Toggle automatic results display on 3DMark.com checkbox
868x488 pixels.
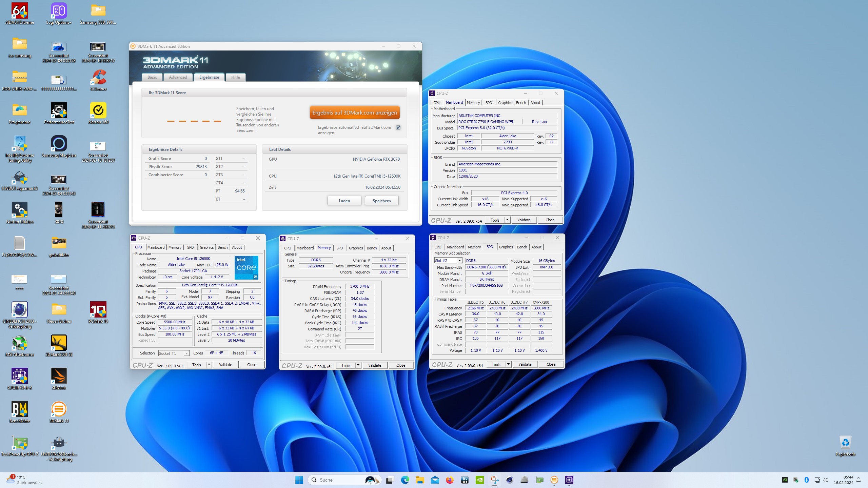click(x=398, y=127)
